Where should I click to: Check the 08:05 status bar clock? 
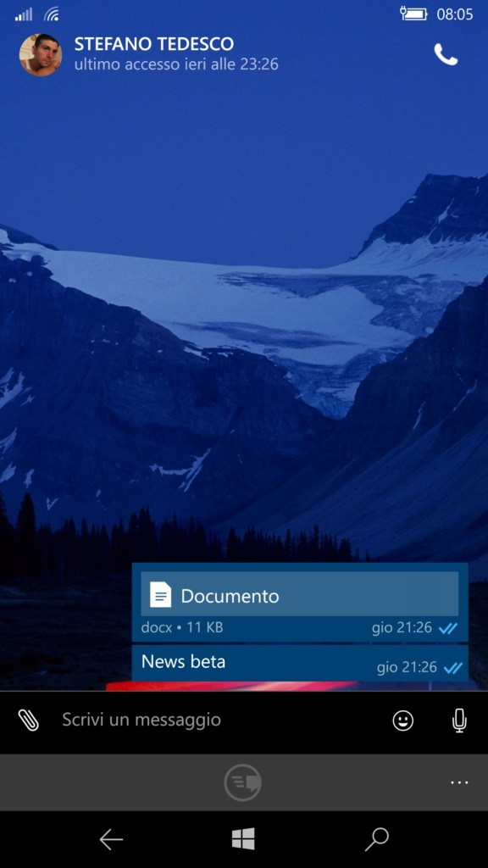point(455,14)
